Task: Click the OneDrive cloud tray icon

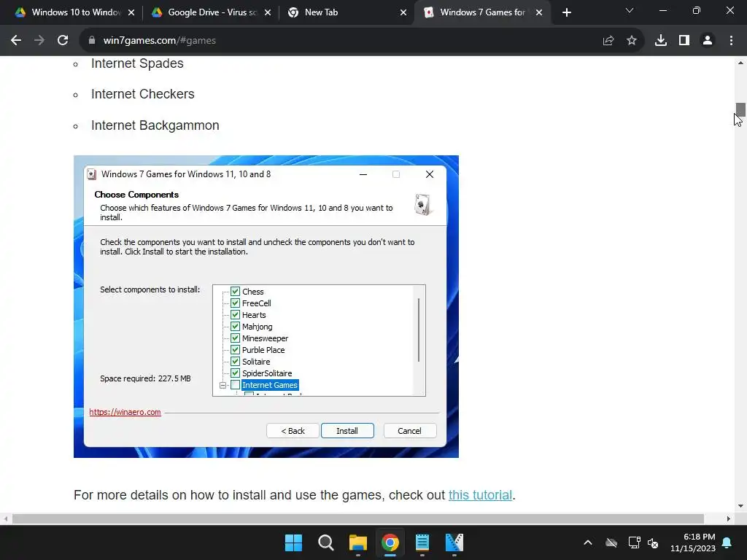Action: coord(611,542)
